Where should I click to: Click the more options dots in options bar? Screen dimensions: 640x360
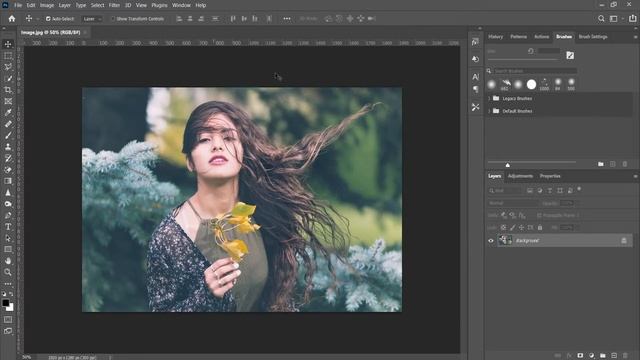[x=287, y=19]
